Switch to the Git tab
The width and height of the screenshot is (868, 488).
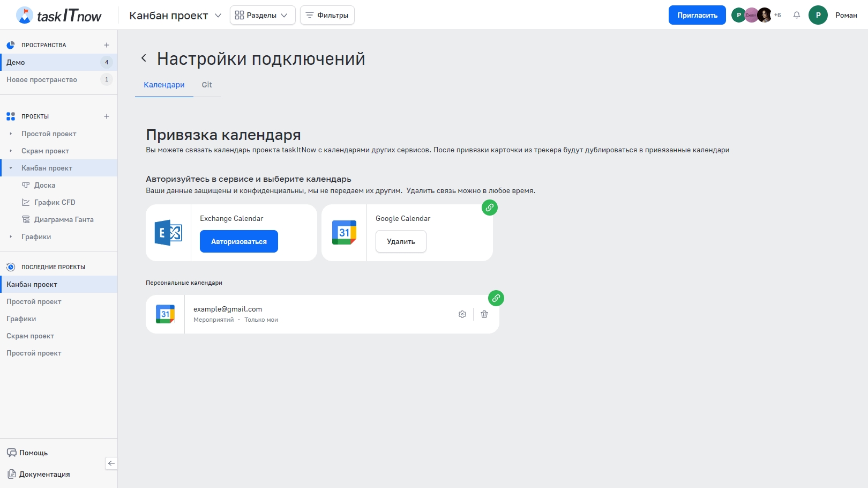click(x=207, y=85)
